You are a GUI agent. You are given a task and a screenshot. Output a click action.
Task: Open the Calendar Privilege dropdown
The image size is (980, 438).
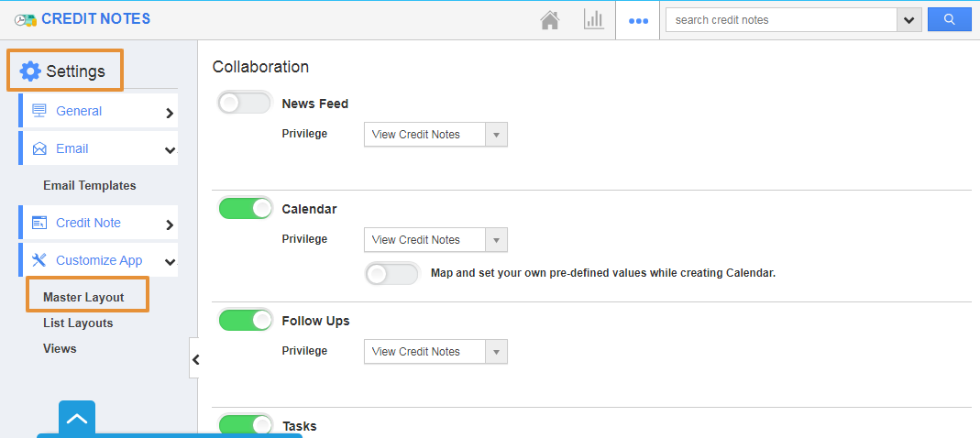click(435, 240)
